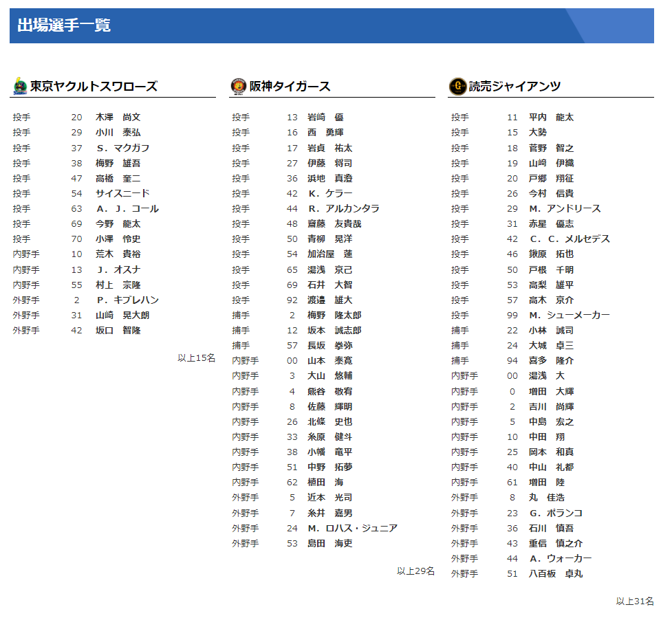Screen dimensions: 672x618
Task: Click player name 糸原 健斗
Action: (x=330, y=437)
